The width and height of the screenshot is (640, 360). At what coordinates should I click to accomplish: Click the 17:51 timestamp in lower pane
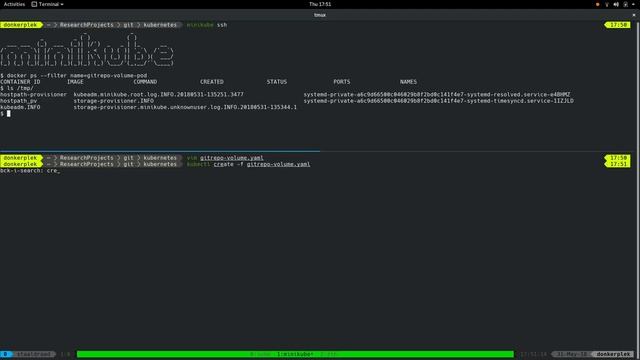coord(618,164)
